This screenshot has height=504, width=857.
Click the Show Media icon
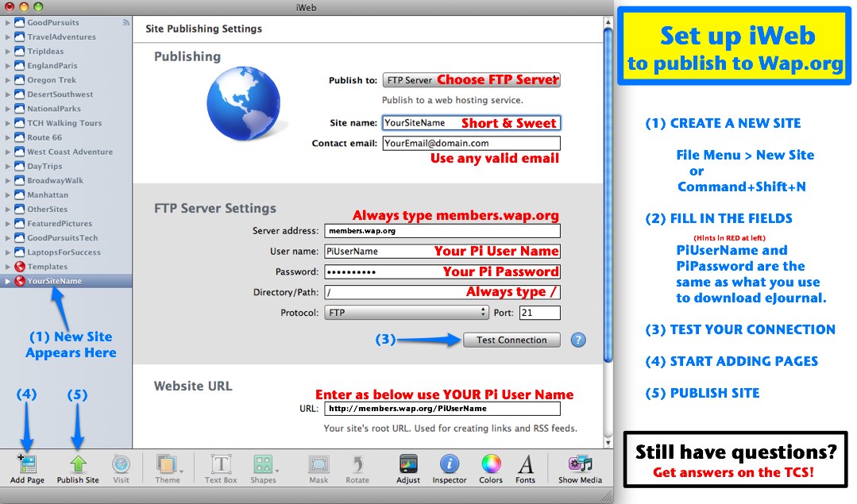click(580, 464)
